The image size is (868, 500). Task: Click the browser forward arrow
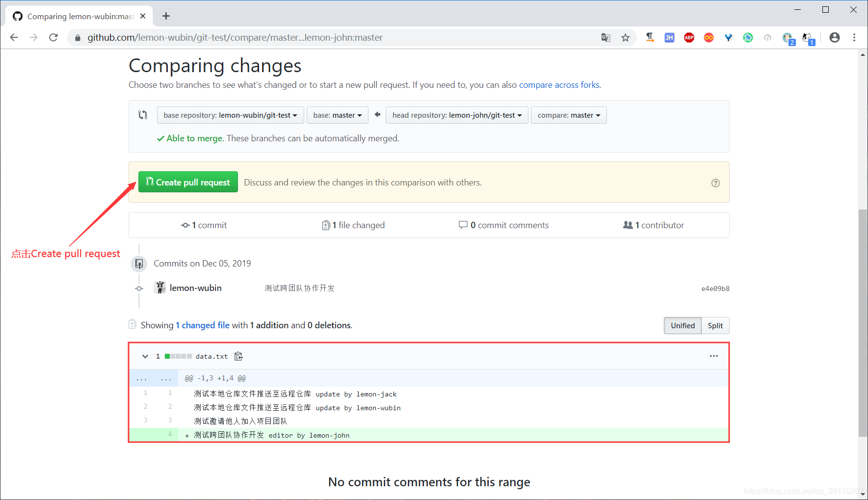(33, 37)
